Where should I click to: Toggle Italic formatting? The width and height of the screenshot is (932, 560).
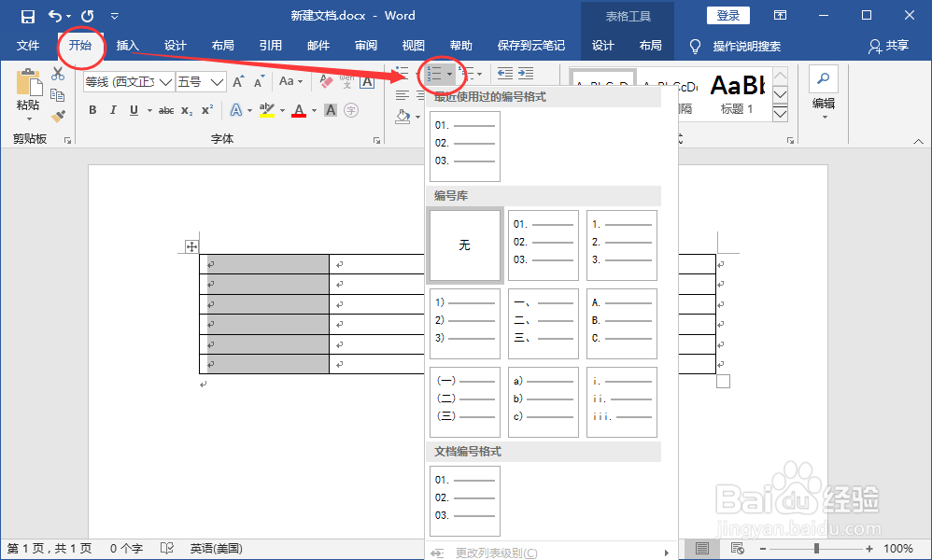[x=113, y=110]
